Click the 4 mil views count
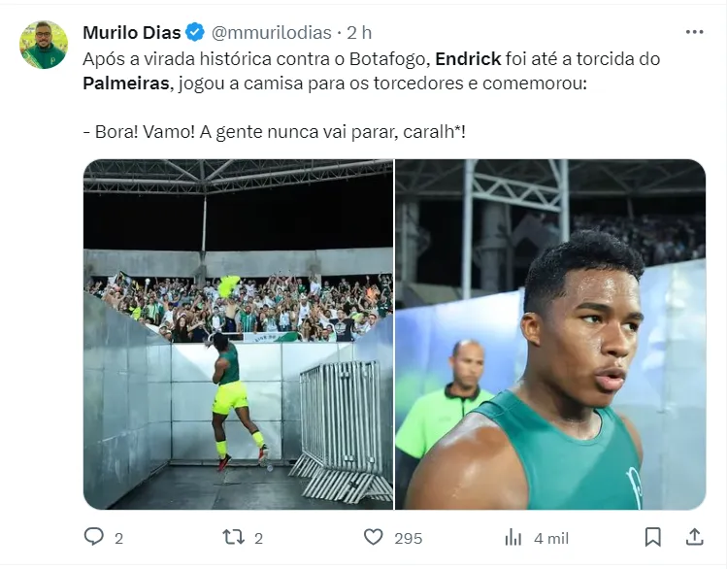728x569 pixels. 551,538
